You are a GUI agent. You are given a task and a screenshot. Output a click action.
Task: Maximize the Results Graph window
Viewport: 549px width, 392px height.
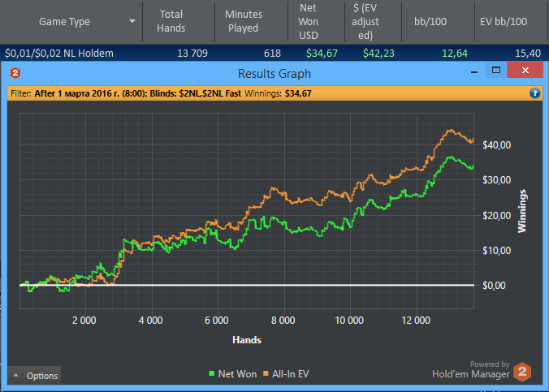click(495, 71)
